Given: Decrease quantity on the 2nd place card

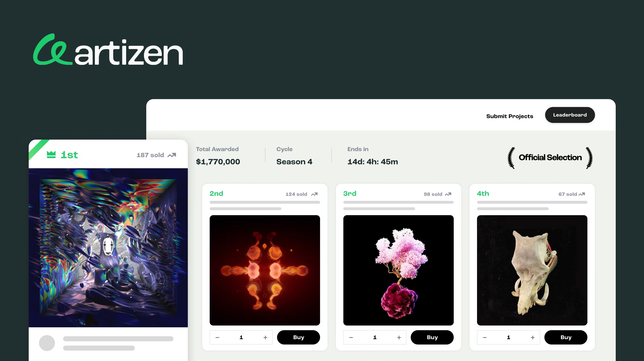Looking at the screenshot, I should [x=217, y=337].
